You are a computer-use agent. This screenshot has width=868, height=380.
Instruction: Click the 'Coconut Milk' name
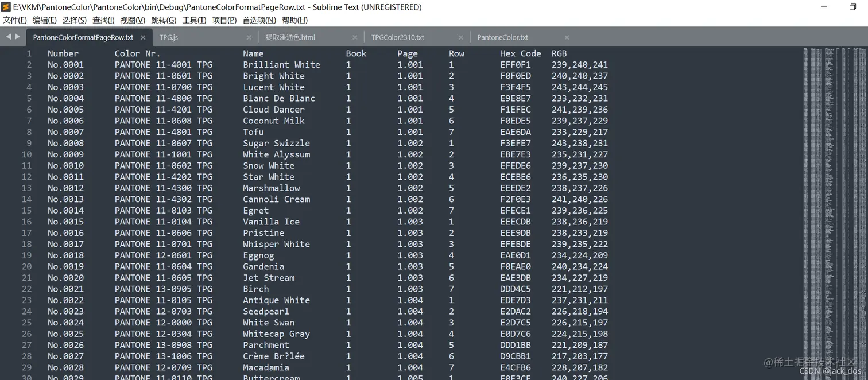click(274, 121)
